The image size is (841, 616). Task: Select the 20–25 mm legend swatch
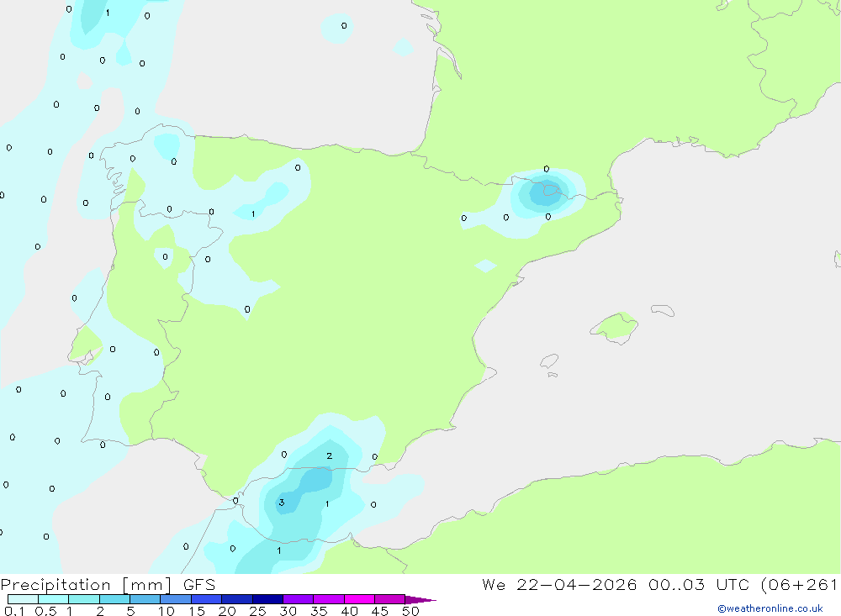click(x=236, y=599)
